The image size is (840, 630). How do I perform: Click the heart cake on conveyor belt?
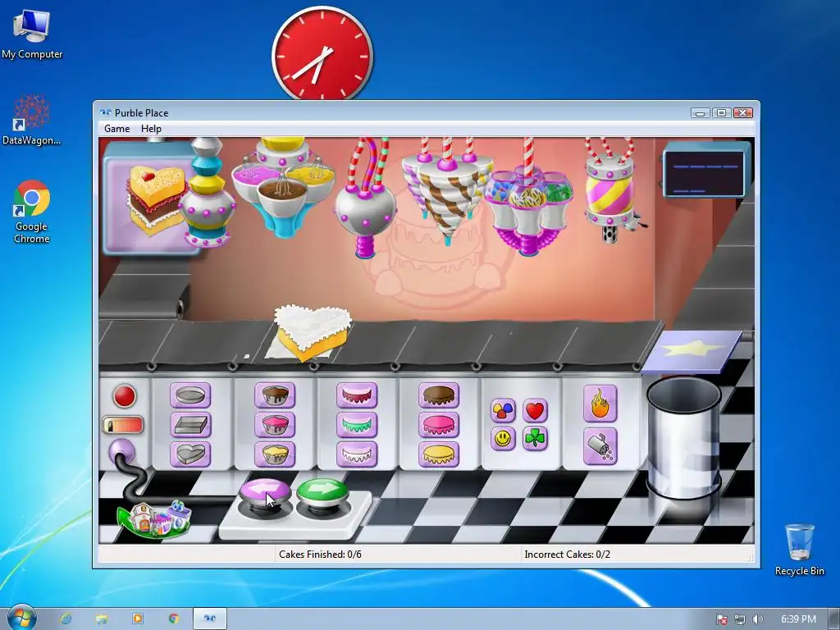pos(312,332)
